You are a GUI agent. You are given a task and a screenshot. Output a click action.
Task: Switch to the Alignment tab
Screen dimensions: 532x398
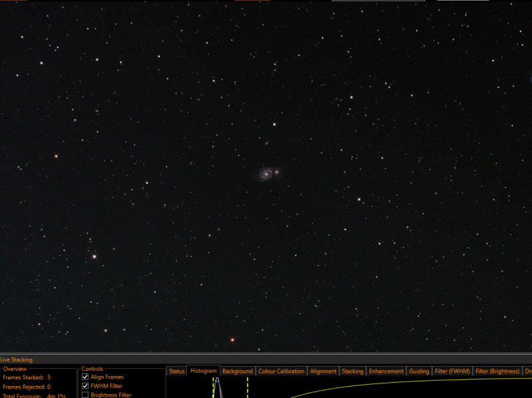tap(323, 371)
